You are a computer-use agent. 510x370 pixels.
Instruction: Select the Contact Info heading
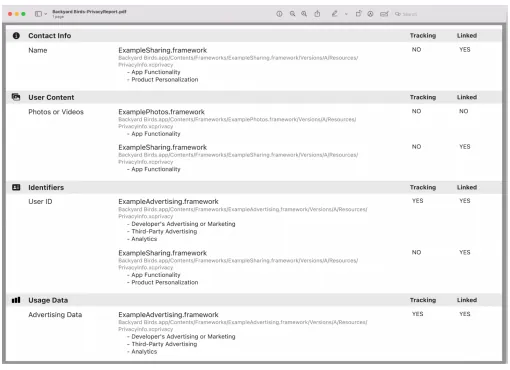click(x=50, y=36)
